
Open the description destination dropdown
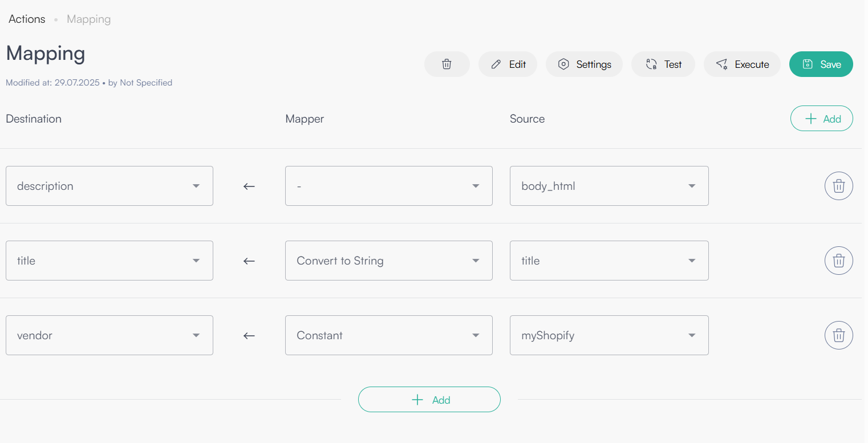[x=109, y=186]
